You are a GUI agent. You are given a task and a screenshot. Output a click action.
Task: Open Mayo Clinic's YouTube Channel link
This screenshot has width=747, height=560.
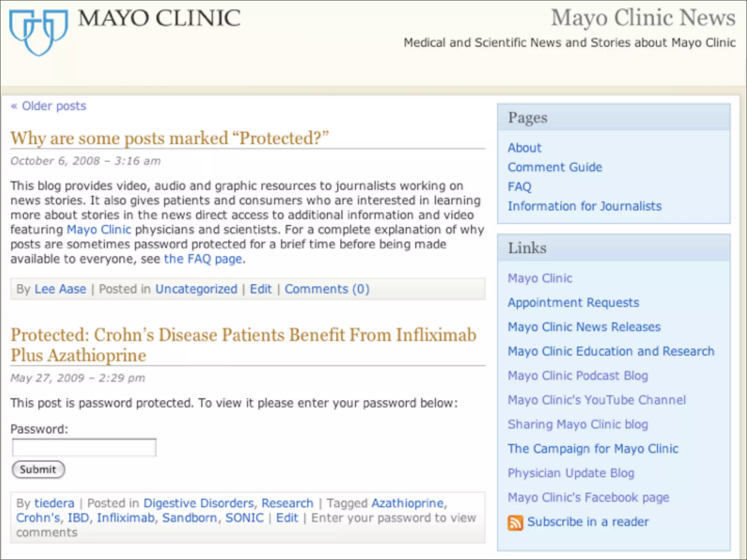point(597,400)
